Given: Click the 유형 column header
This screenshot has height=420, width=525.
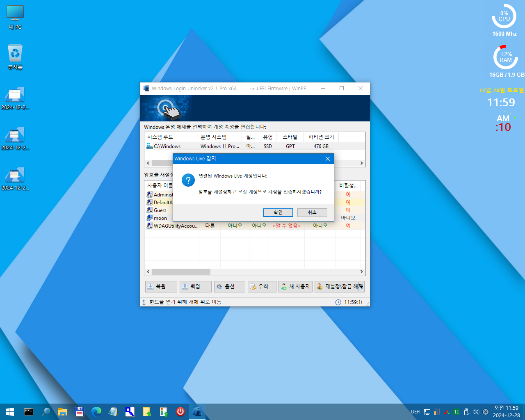Looking at the screenshot, I should tap(268, 137).
